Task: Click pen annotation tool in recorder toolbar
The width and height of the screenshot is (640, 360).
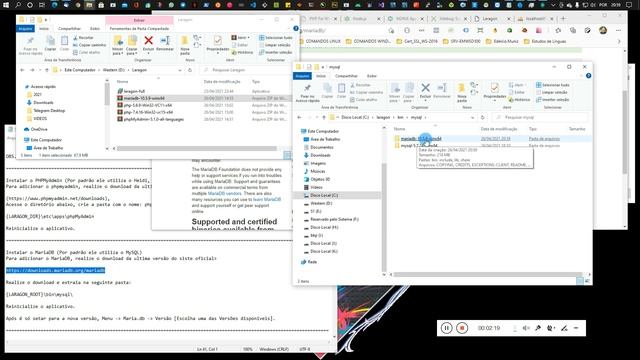Action: tap(564, 328)
